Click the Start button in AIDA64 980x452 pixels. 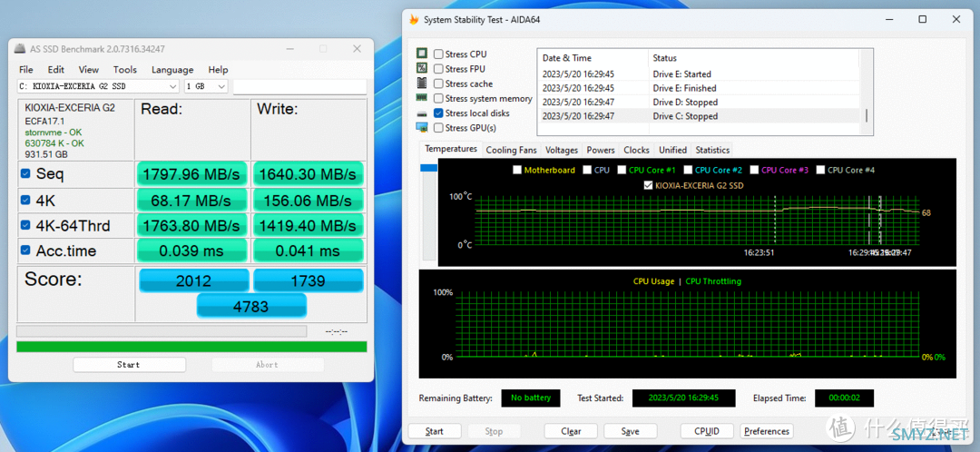point(435,431)
